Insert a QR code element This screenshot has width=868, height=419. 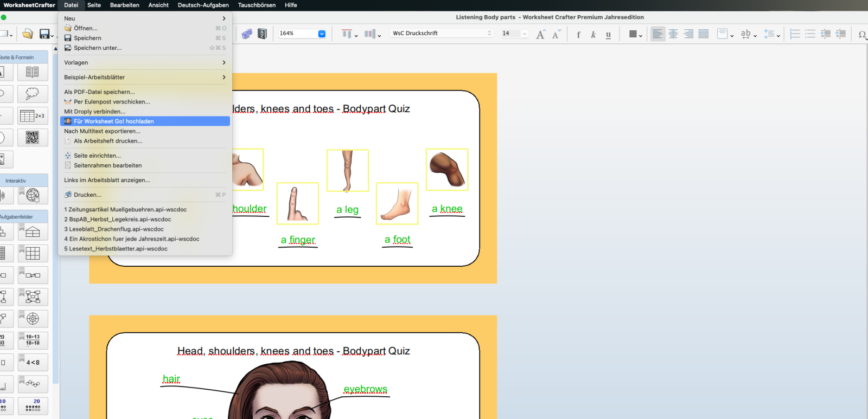(x=33, y=138)
